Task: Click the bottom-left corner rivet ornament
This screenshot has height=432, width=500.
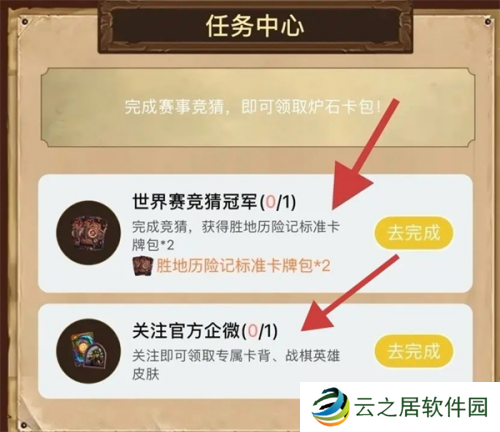Action: pyautogui.click(x=23, y=425)
